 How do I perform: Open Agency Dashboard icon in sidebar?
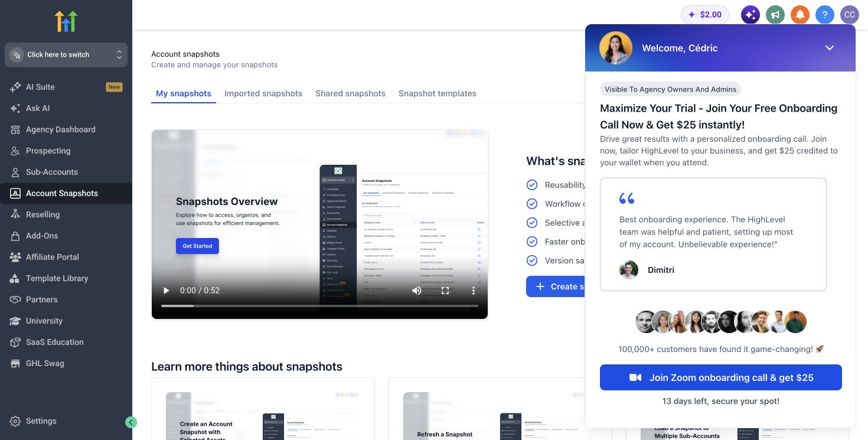click(x=15, y=129)
